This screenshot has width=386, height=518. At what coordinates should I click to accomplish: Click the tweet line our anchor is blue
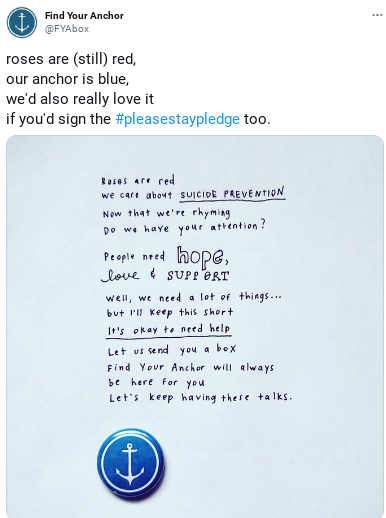coord(67,79)
